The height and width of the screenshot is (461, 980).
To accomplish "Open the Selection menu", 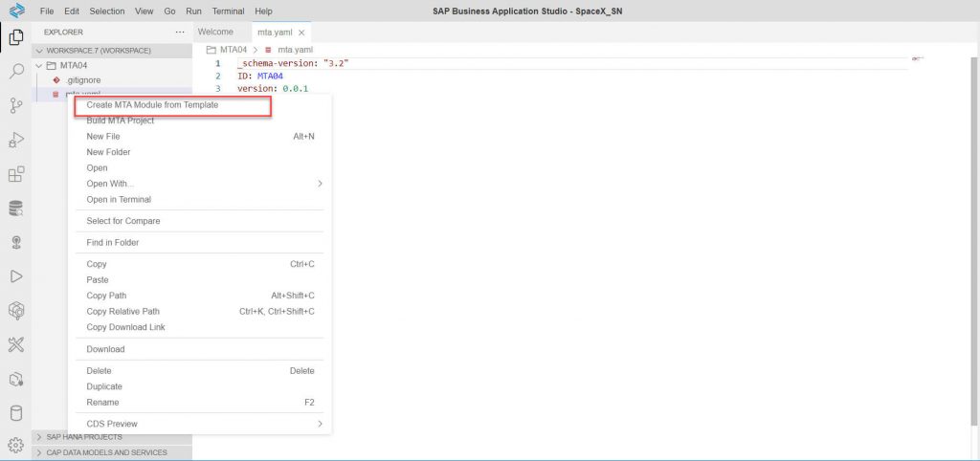I will pos(107,11).
